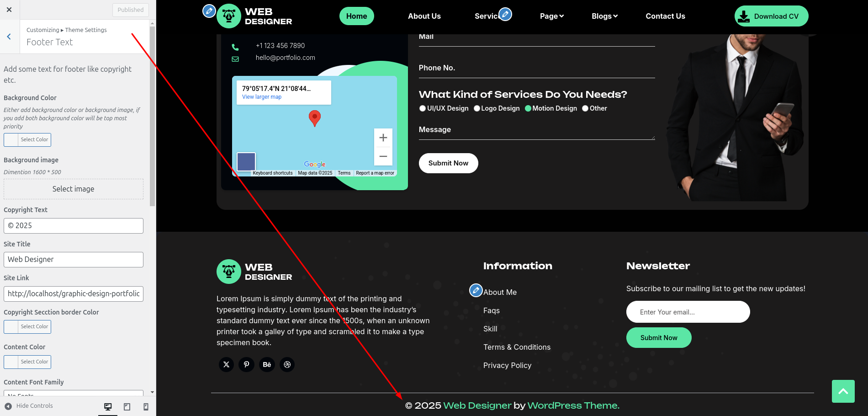Click the Download CV button
Image resolution: width=868 pixels, height=416 pixels.
(x=771, y=16)
